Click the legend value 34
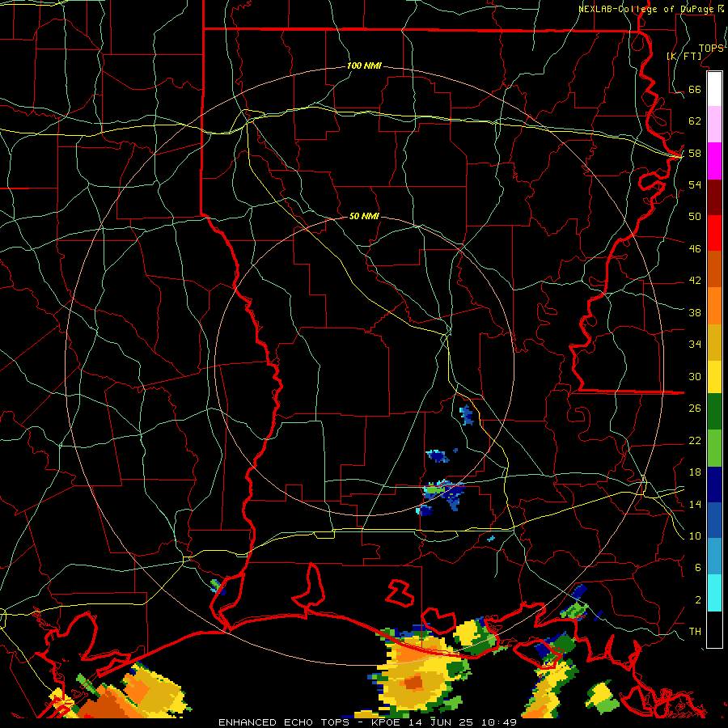This screenshot has width=728, height=728. [x=695, y=345]
